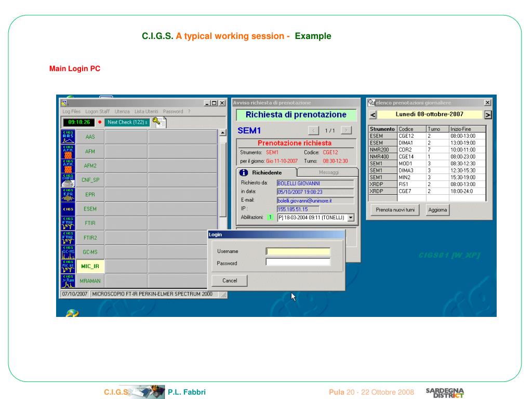Click the AAS instrument icon
This screenshot has height=399, width=532.
tap(68, 137)
